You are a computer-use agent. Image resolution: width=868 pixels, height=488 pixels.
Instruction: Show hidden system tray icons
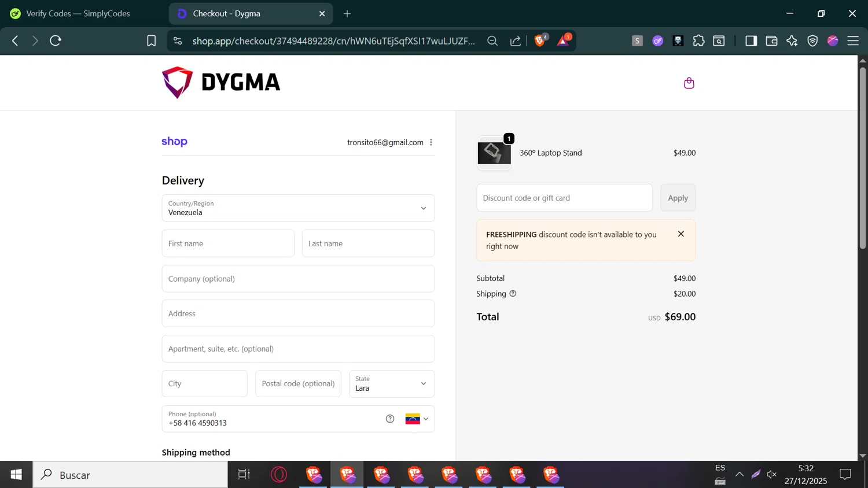click(740, 475)
